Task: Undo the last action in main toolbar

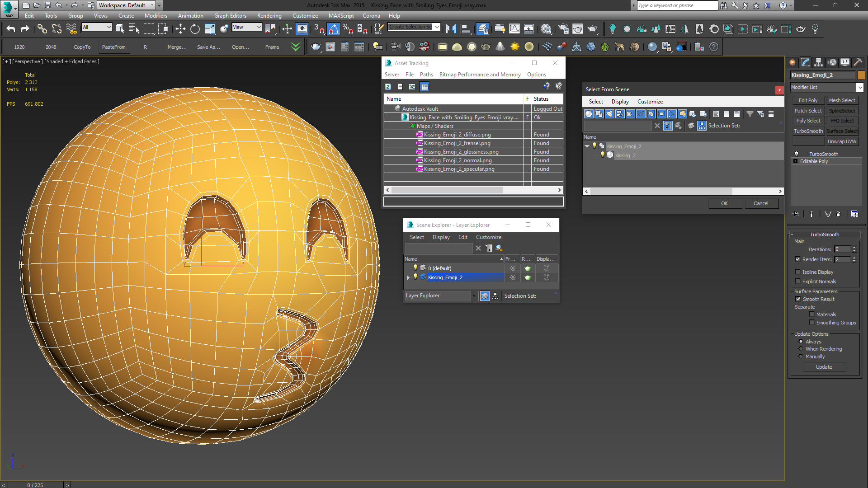Action: [x=11, y=29]
